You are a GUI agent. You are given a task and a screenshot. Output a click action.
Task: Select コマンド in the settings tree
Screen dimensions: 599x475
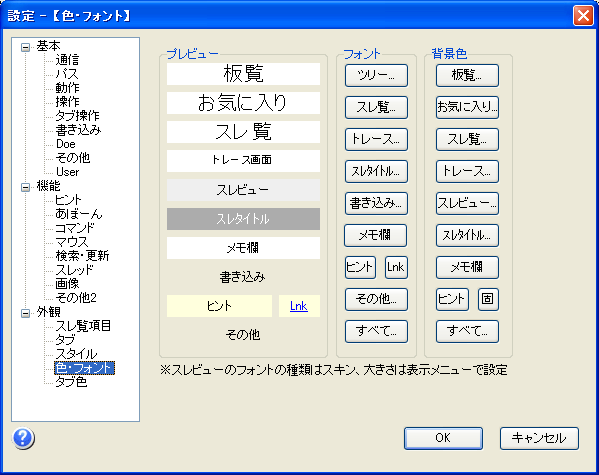pyautogui.click(x=74, y=228)
